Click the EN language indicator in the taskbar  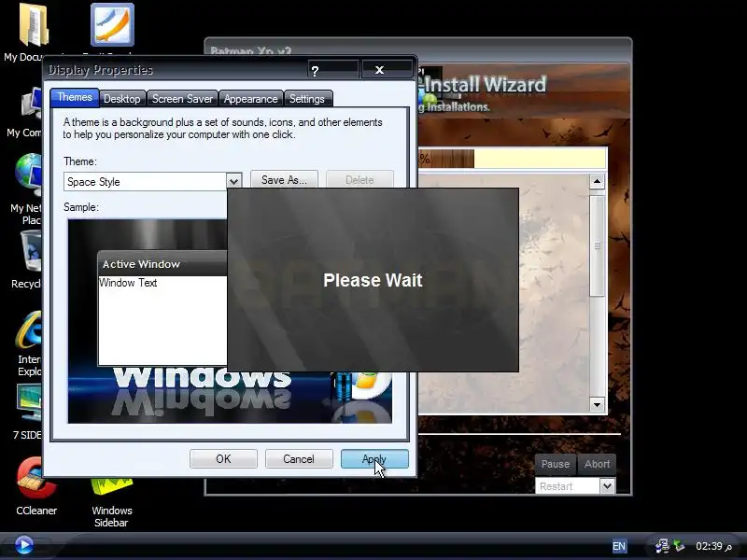tap(619, 546)
